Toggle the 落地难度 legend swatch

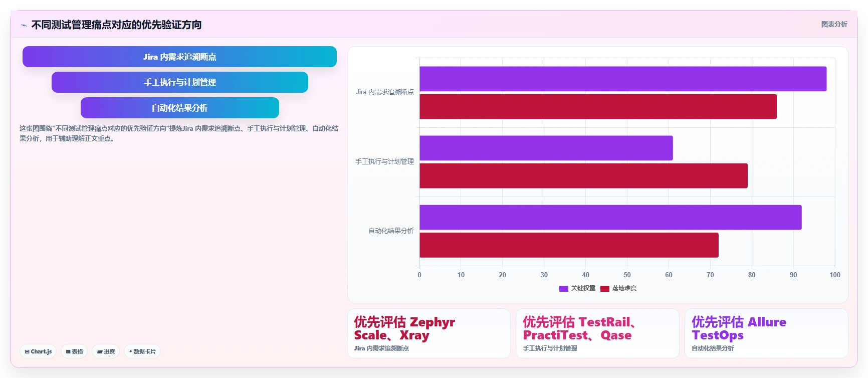[605, 288]
